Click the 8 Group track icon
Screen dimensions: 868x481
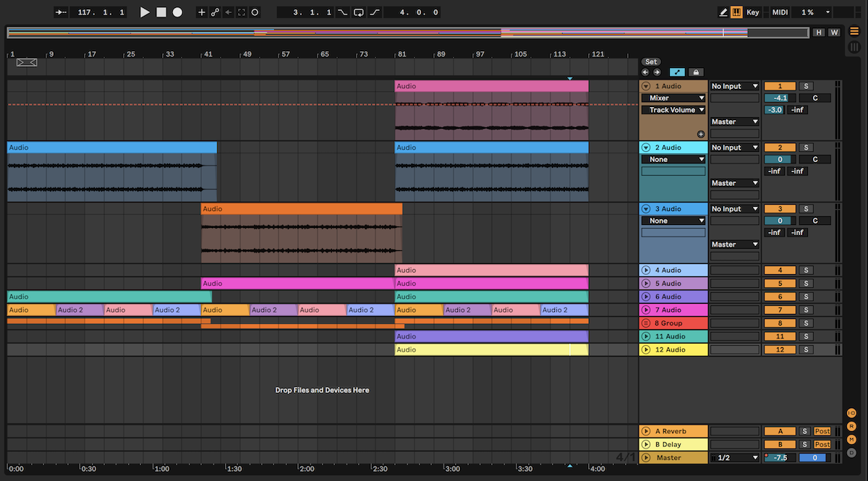pyautogui.click(x=646, y=323)
